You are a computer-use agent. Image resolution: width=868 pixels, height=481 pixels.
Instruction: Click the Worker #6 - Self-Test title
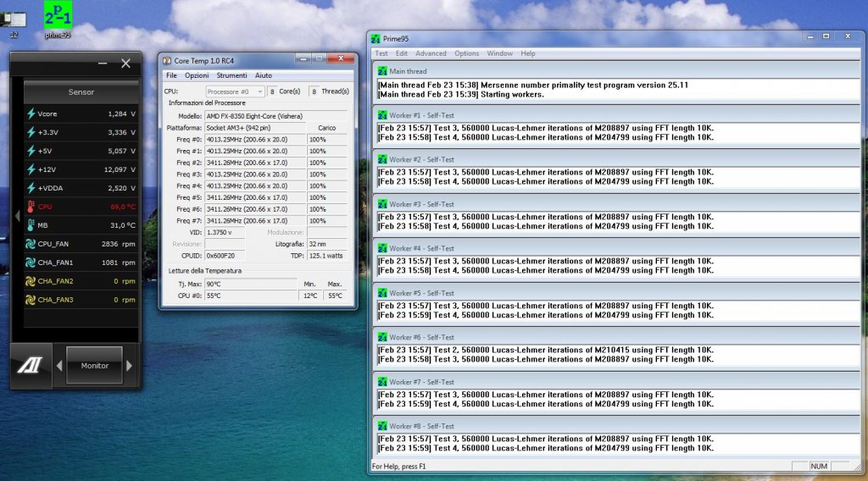pos(421,337)
